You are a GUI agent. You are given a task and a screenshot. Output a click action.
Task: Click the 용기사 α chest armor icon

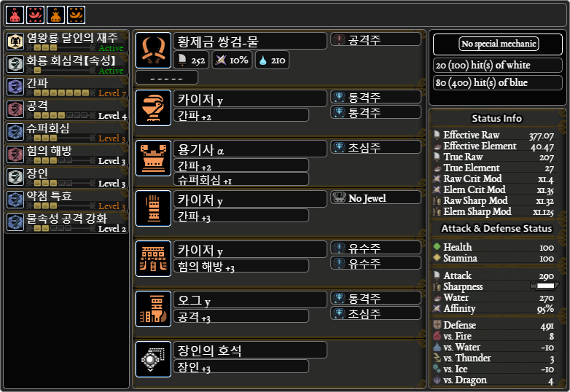click(153, 158)
